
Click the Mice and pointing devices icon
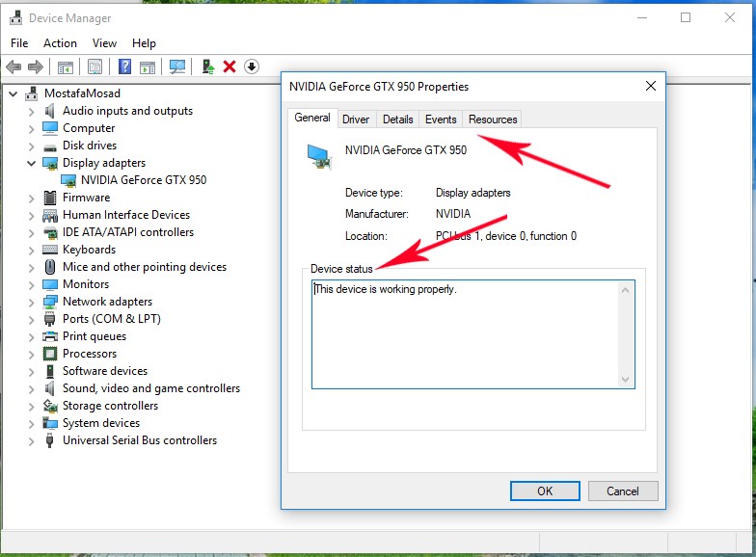[x=50, y=267]
